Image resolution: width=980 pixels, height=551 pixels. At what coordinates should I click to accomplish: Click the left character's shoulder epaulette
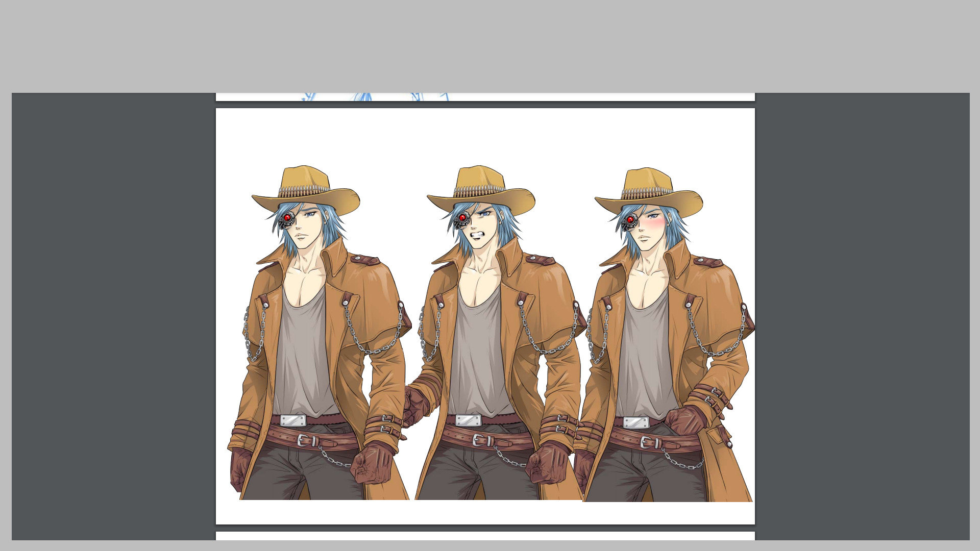coord(365,260)
